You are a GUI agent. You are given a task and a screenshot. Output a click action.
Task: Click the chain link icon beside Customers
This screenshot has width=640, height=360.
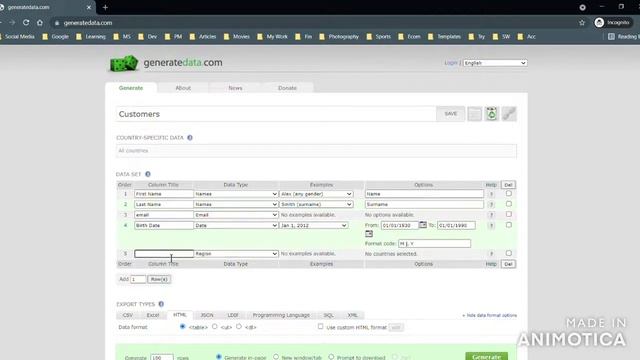509,114
